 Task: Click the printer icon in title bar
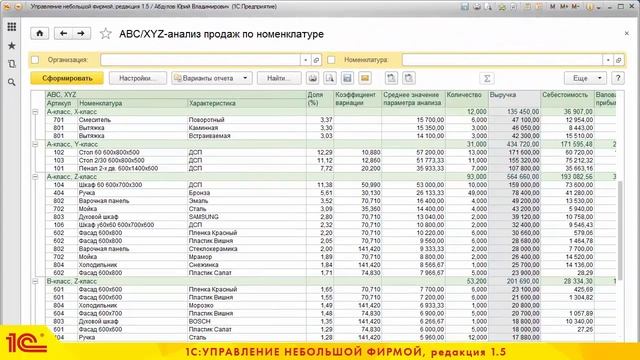click(476, 7)
